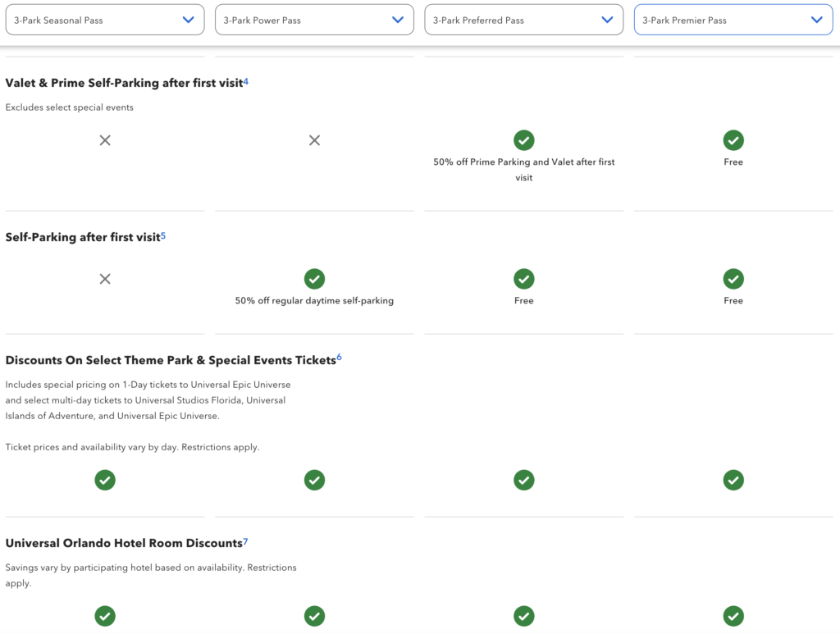Screen dimensions: 840x634
Task: Click the X icon under Power Pass valet parking
Action: pos(314,140)
